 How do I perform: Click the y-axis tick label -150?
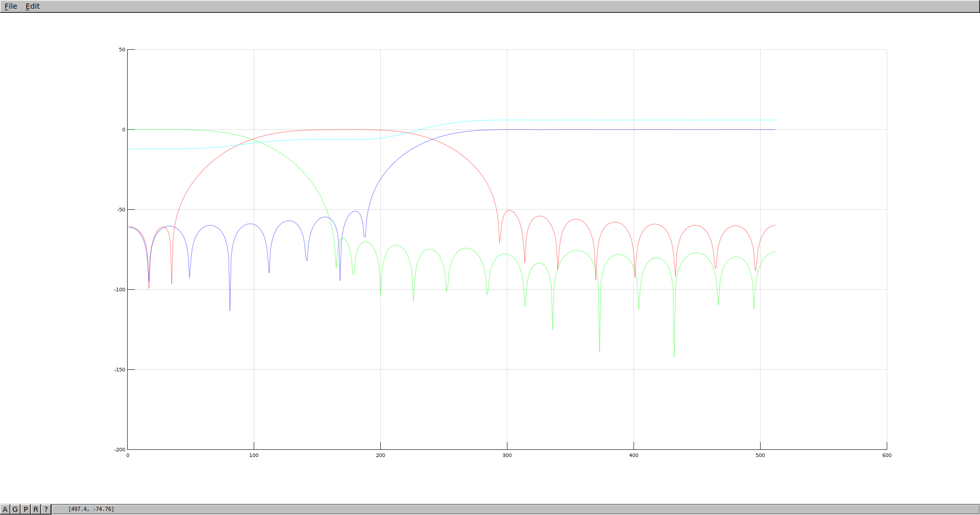coord(119,370)
